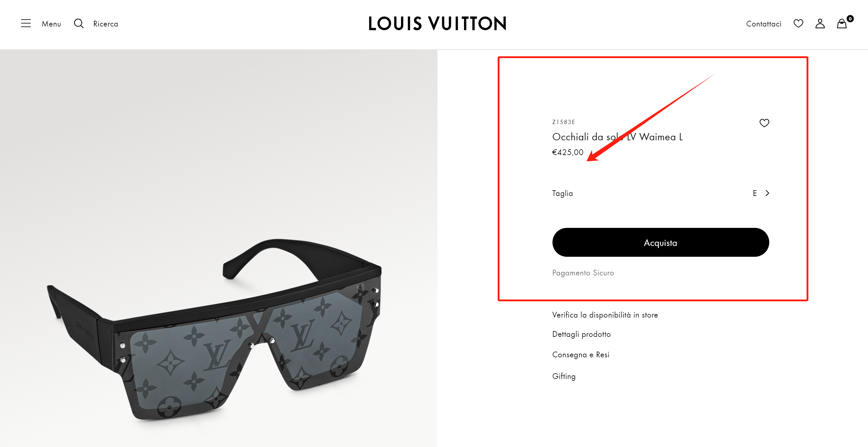This screenshot has width=868, height=447.
Task: Open the header wishlist heart icon
Action: 798,23
